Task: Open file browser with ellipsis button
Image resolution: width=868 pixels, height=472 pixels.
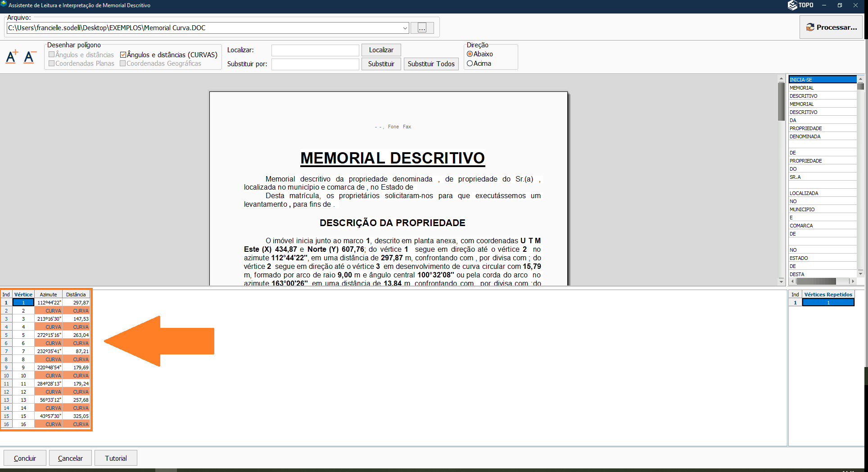Action: (422, 28)
